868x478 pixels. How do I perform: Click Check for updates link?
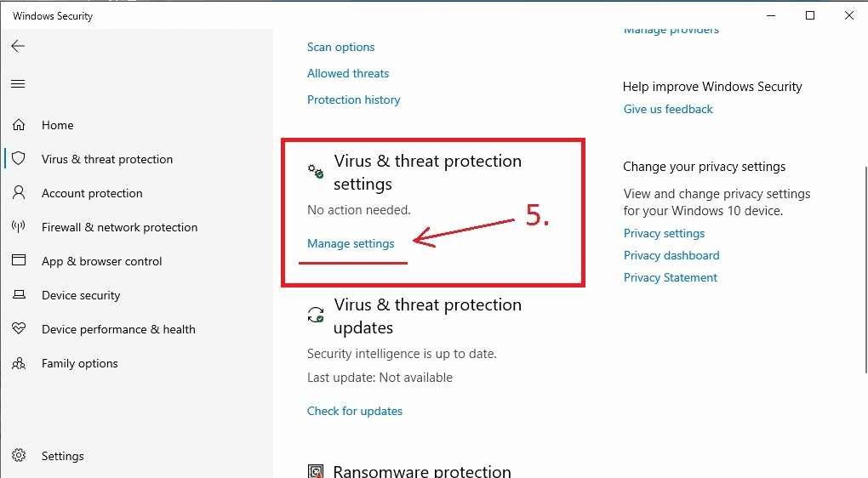click(x=355, y=411)
